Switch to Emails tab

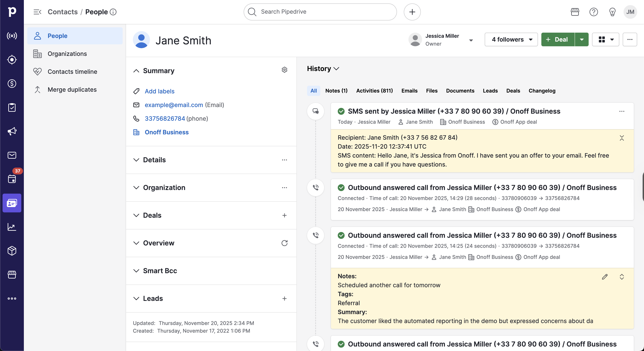pyautogui.click(x=409, y=91)
